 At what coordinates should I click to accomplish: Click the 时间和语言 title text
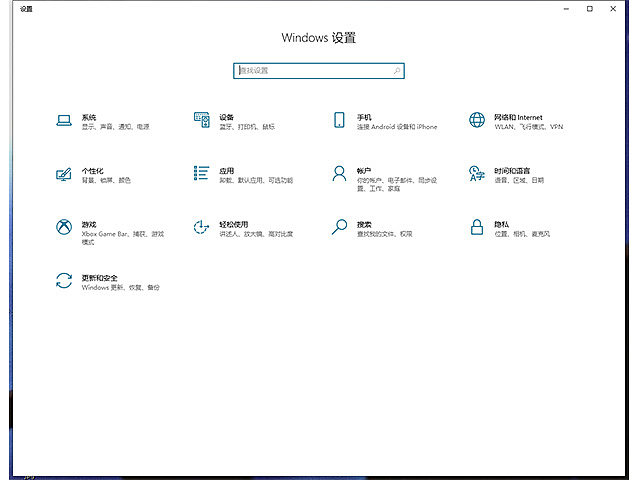pos(512,171)
